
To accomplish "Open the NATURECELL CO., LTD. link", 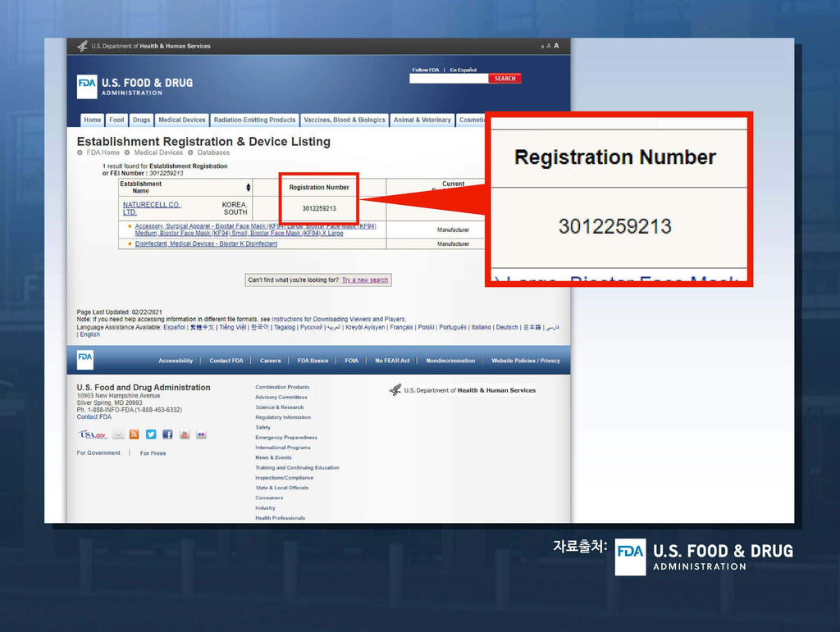I will pos(152,209).
